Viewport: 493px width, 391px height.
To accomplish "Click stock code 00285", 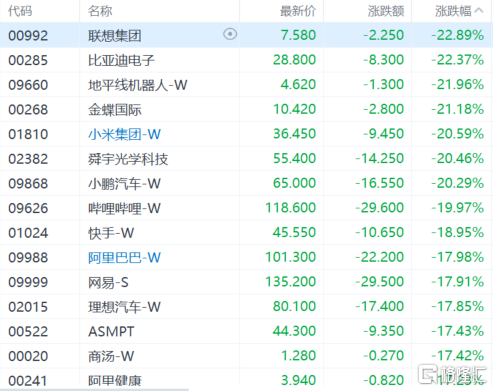I will point(28,60).
